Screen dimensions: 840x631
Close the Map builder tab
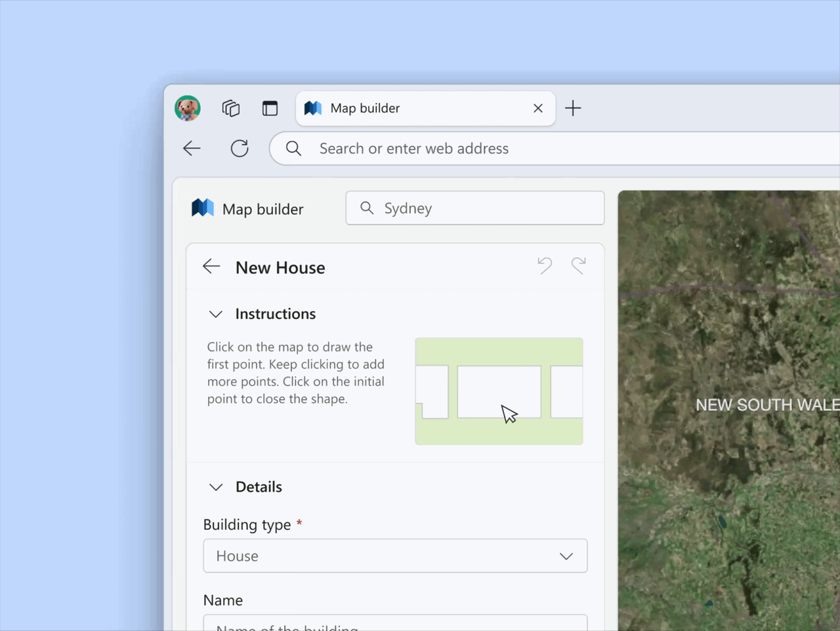click(538, 108)
